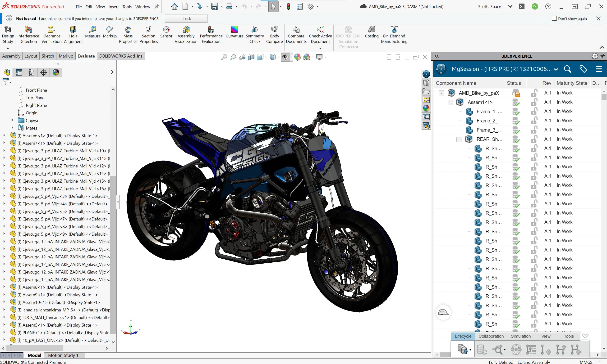
Task: Collapse the REAR_Sh... subassembly node
Action: (x=459, y=139)
